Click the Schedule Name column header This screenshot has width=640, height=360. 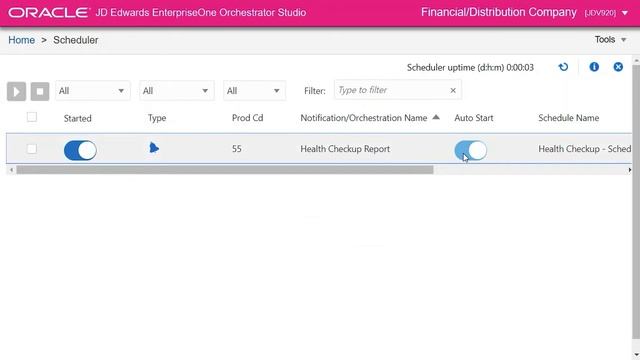click(x=569, y=118)
